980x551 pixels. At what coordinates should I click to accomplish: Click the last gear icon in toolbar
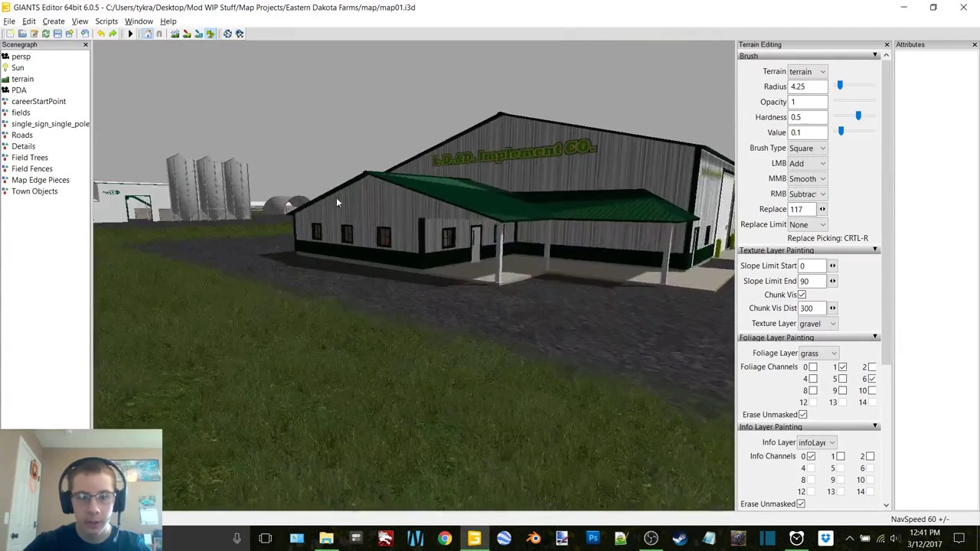click(x=240, y=34)
